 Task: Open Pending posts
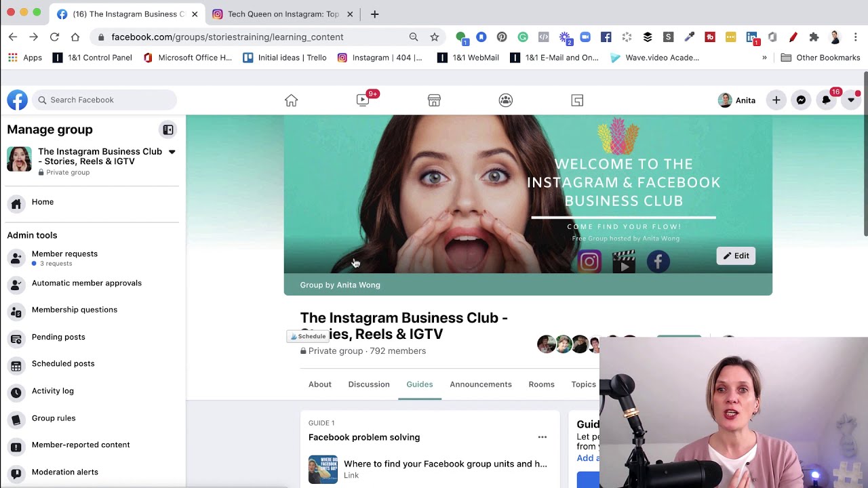pos(93,338)
